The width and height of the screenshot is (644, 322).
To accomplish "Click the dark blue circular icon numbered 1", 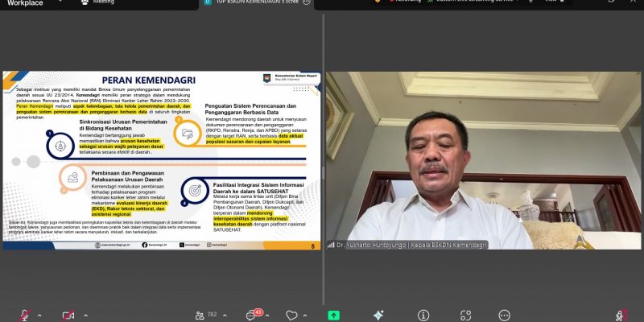I will (x=60, y=146).
